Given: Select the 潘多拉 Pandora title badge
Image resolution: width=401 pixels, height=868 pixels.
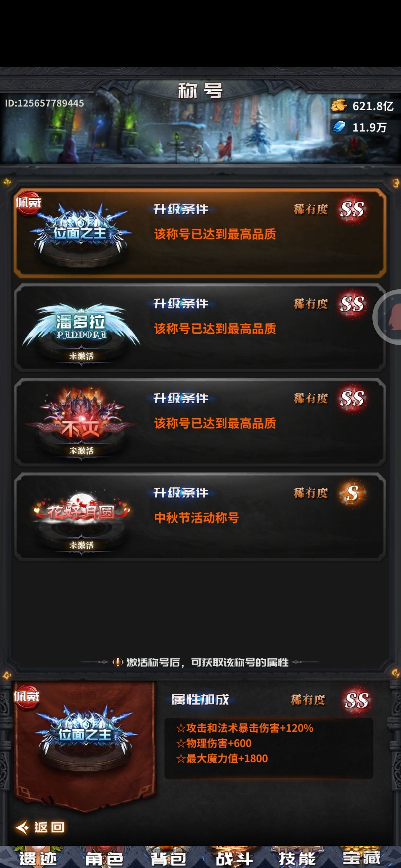Looking at the screenshot, I should coord(81,328).
